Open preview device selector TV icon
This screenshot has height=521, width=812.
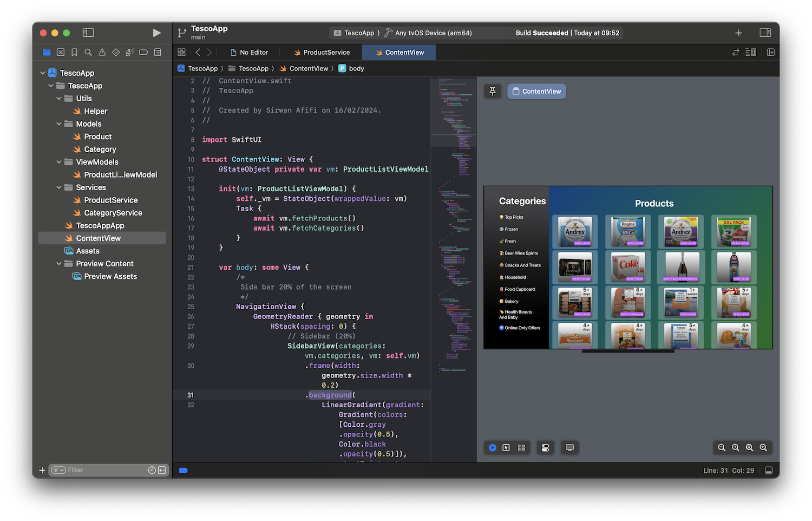point(569,448)
